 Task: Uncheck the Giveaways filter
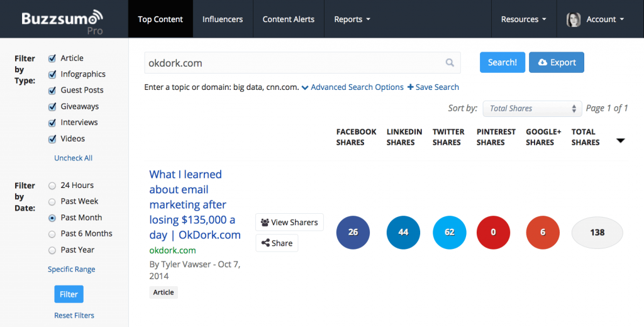tap(52, 107)
